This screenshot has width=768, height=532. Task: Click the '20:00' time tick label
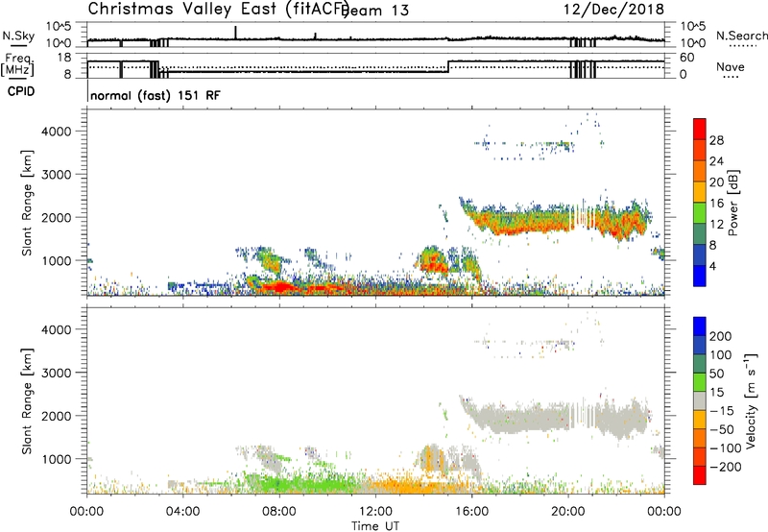click(568, 512)
